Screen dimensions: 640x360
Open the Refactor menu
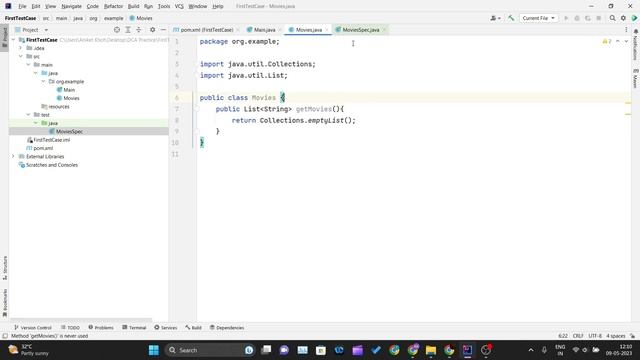coord(113,6)
